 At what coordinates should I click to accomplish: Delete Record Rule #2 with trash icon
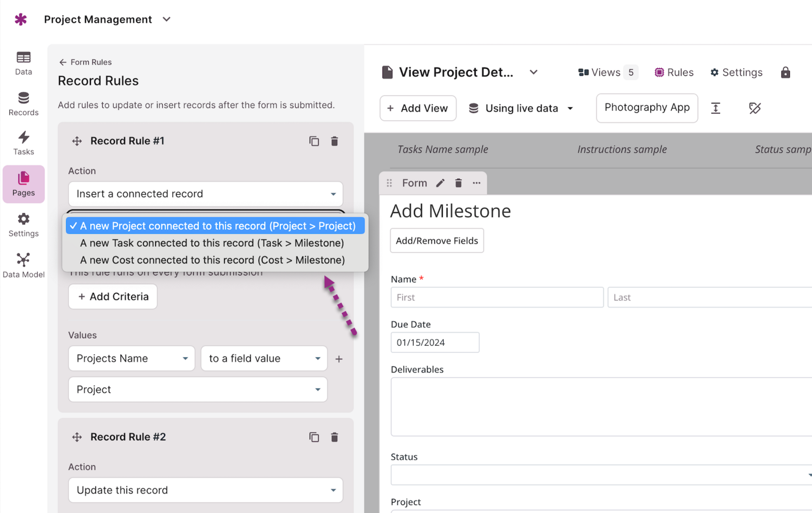pos(335,437)
